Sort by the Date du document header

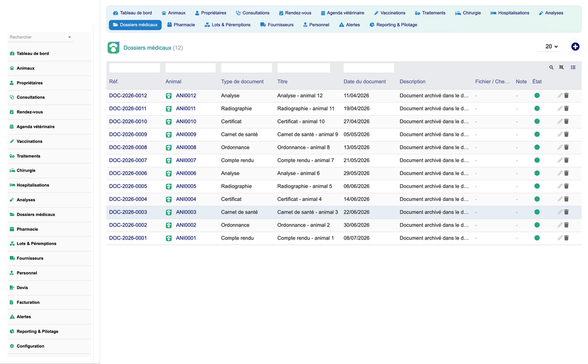click(365, 82)
